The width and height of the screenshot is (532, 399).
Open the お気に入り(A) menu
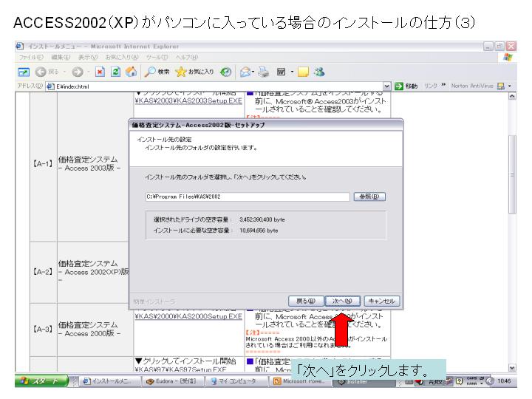pos(122,58)
